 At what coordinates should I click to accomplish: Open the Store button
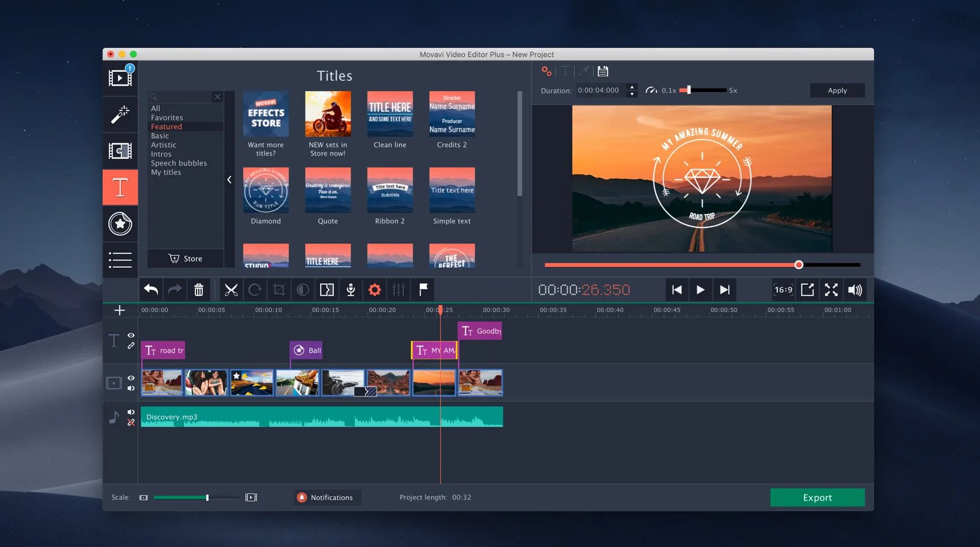[186, 259]
